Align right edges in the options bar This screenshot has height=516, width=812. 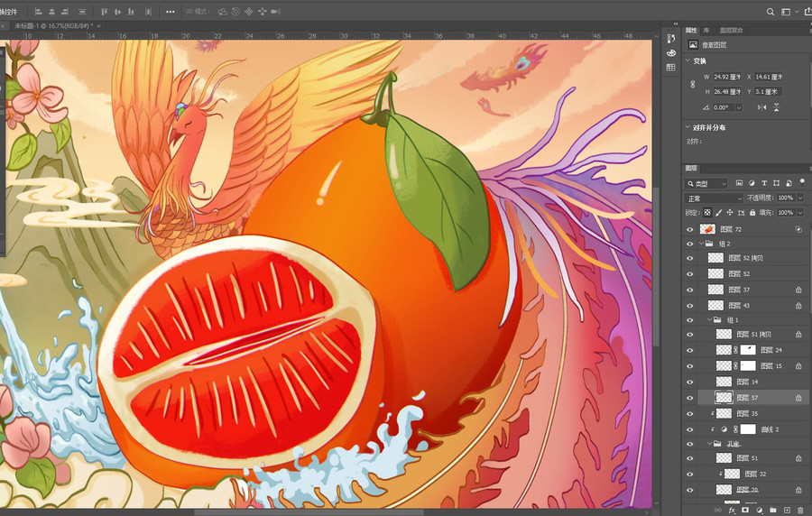point(65,12)
